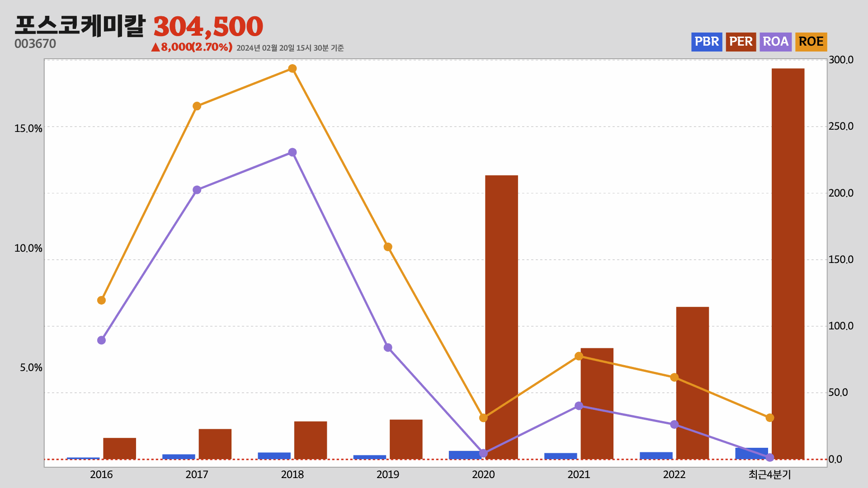
Task: Click the 250.0 right axis label
Action: tap(841, 127)
